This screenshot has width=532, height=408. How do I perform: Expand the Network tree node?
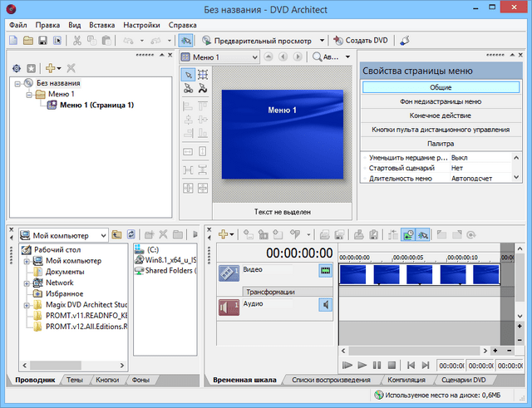[x=27, y=283]
